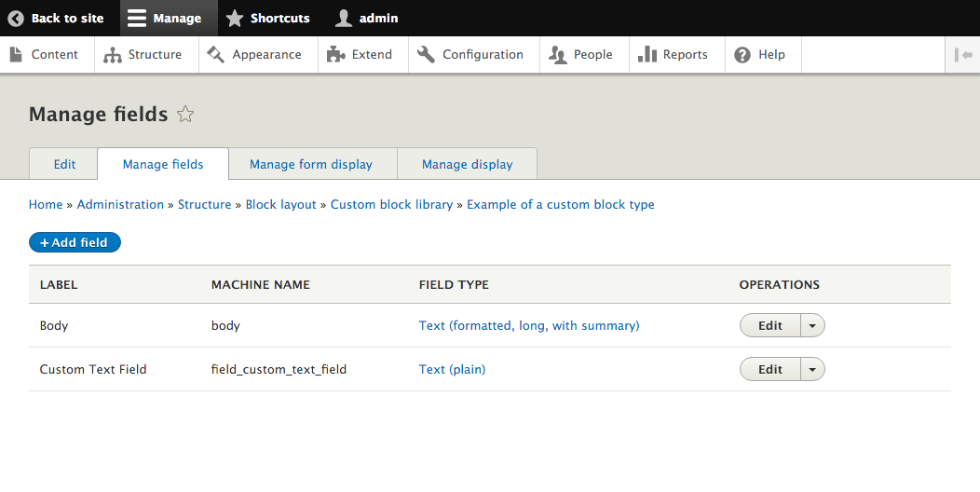Open the Help menu
980x492 pixels.
760,55
